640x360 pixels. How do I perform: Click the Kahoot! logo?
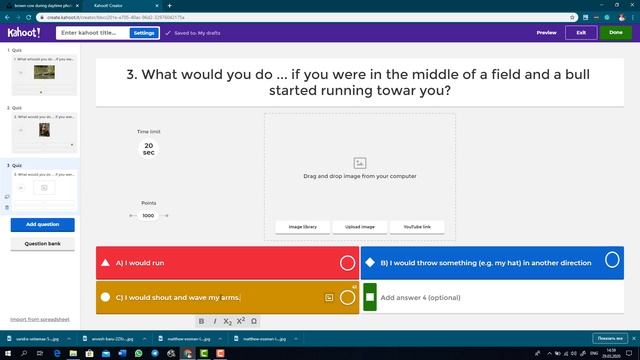(x=24, y=33)
